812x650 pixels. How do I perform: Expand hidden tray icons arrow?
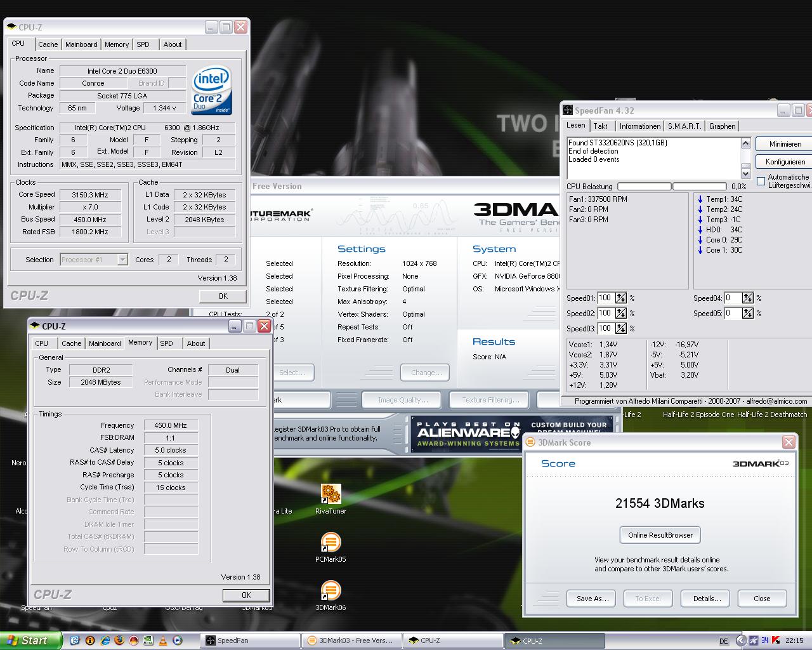click(741, 640)
